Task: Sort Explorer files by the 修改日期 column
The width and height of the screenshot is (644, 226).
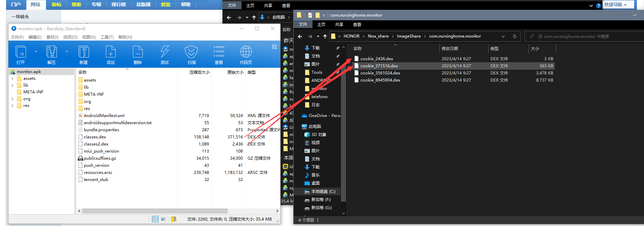Action: pyautogui.click(x=450, y=49)
